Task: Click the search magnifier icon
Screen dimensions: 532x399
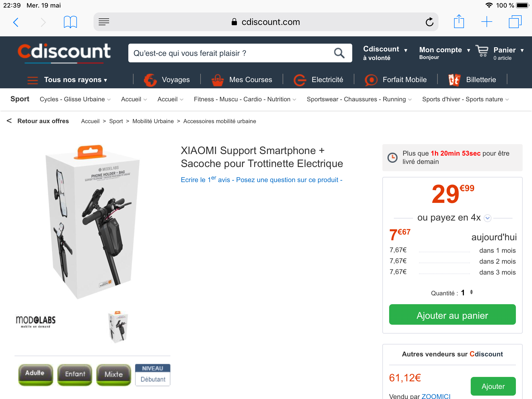Action: [x=339, y=53]
